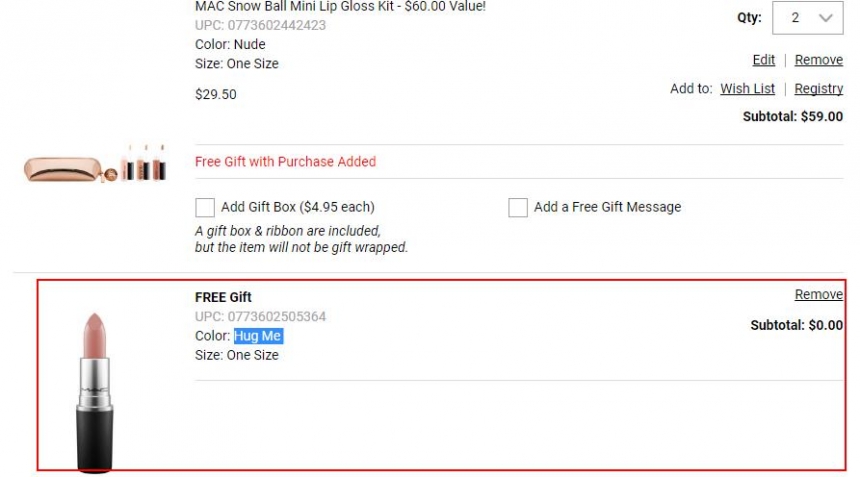Open the Qty dropdown showing 2
Screen dimensions: 860x477
(807, 18)
